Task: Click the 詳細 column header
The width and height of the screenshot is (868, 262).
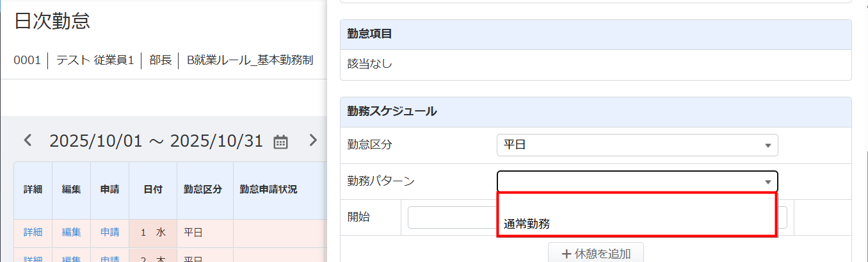Action: [x=33, y=189]
